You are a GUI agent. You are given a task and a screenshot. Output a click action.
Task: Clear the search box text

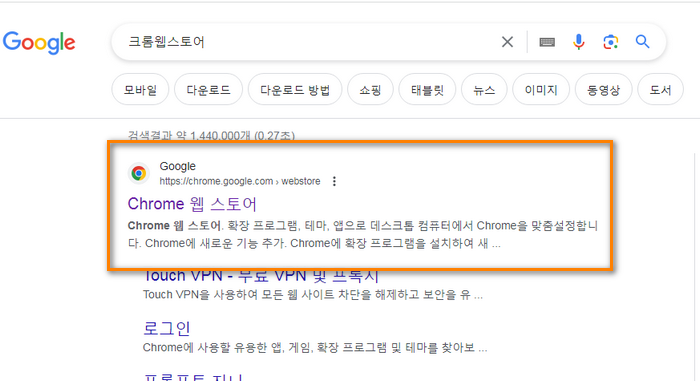click(x=507, y=42)
